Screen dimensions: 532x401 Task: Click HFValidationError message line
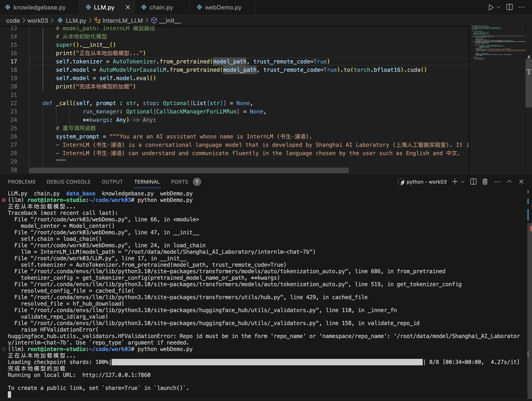(x=264, y=339)
